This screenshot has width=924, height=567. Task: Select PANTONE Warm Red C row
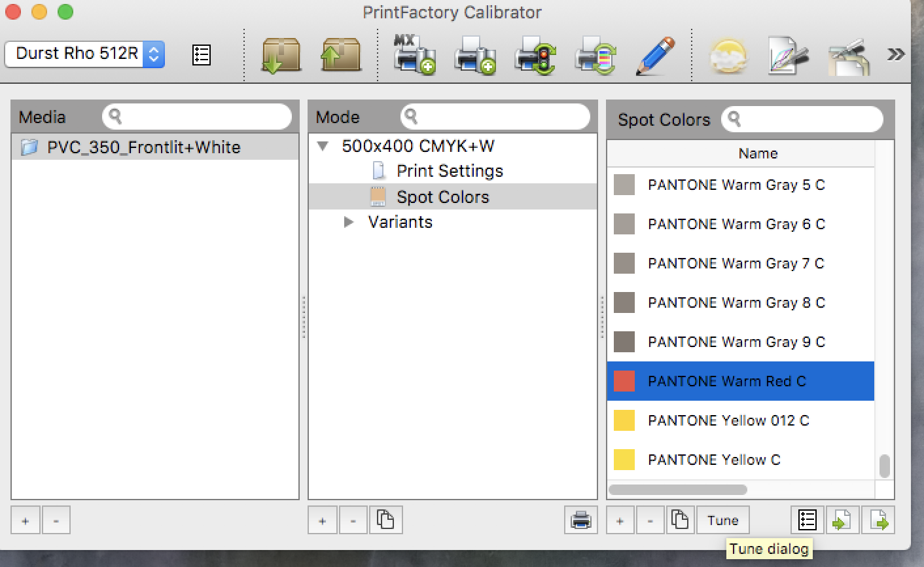click(741, 381)
